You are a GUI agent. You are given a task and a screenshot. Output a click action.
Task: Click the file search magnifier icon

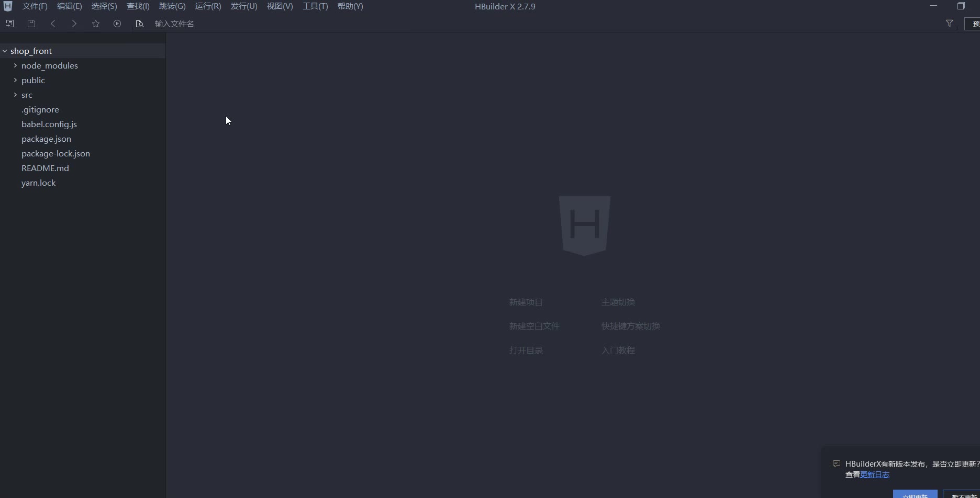pos(139,24)
